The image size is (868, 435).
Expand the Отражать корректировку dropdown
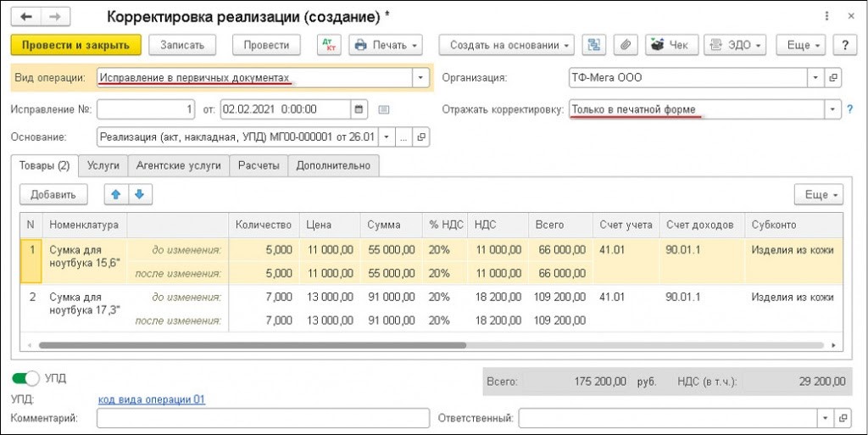pos(832,109)
